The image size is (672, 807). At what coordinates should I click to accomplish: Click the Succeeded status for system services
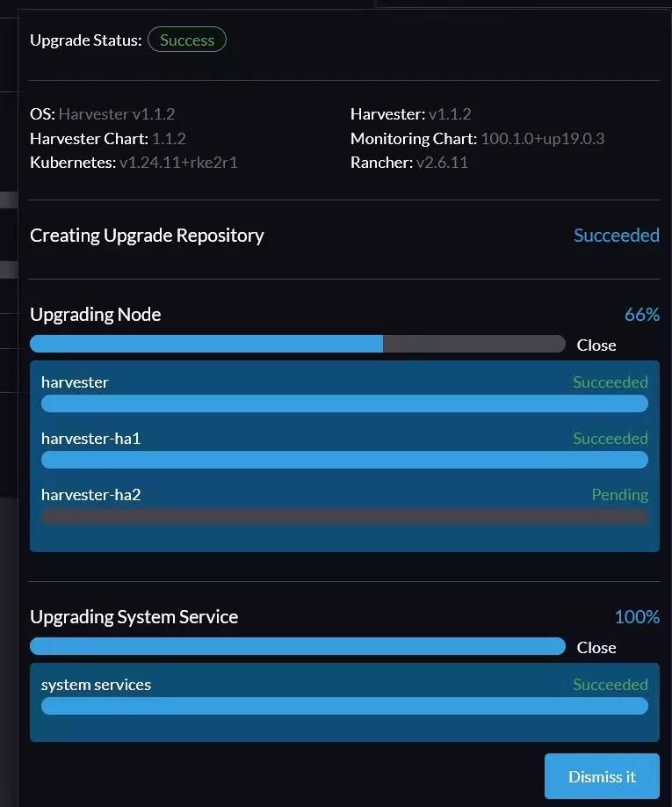coord(611,684)
